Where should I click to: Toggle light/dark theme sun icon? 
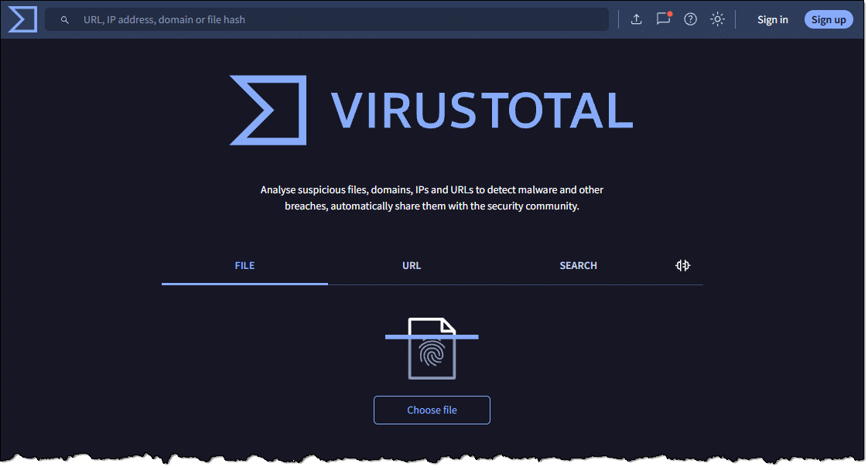pyautogui.click(x=717, y=19)
